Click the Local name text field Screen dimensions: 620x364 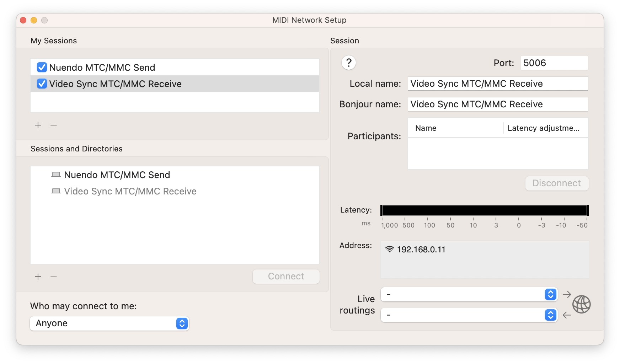pos(498,84)
